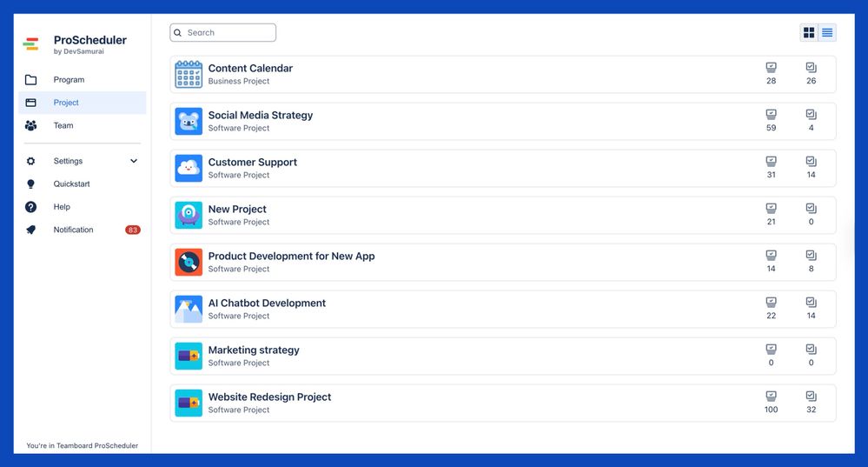Click the Notification rocket icon
Image resolution: width=868 pixels, height=467 pixels.
(31, 230)
